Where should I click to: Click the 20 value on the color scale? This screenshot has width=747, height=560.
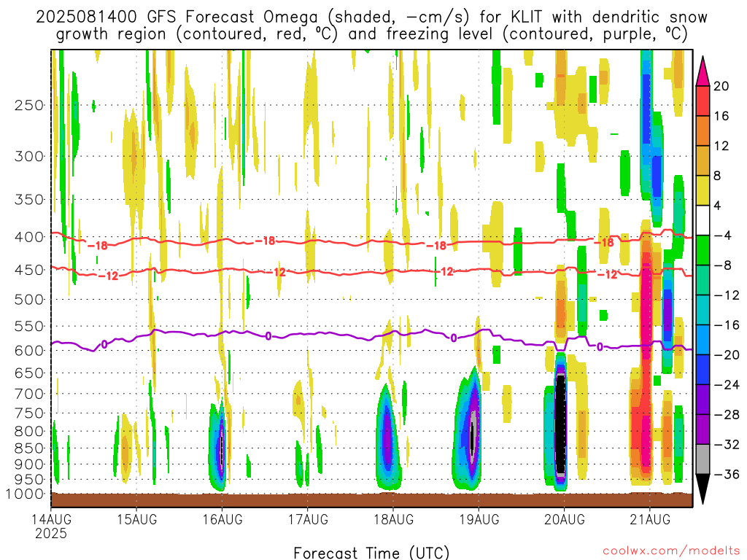[x=721, y=86]
